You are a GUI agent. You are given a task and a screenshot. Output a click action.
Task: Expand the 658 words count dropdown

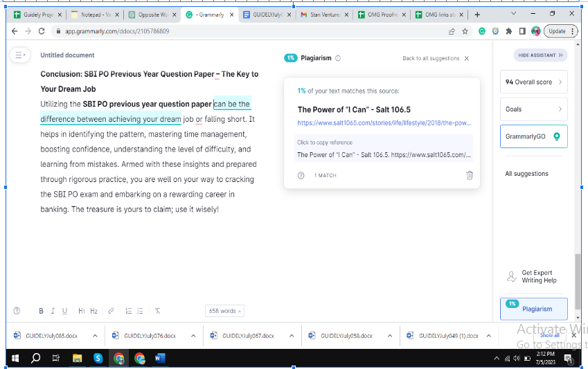tap(224, 311)
